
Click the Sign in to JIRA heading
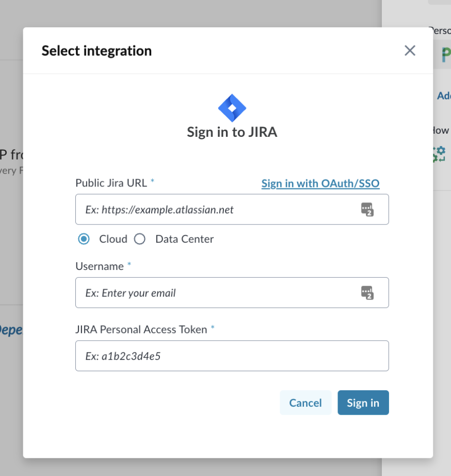pos(232,132)
